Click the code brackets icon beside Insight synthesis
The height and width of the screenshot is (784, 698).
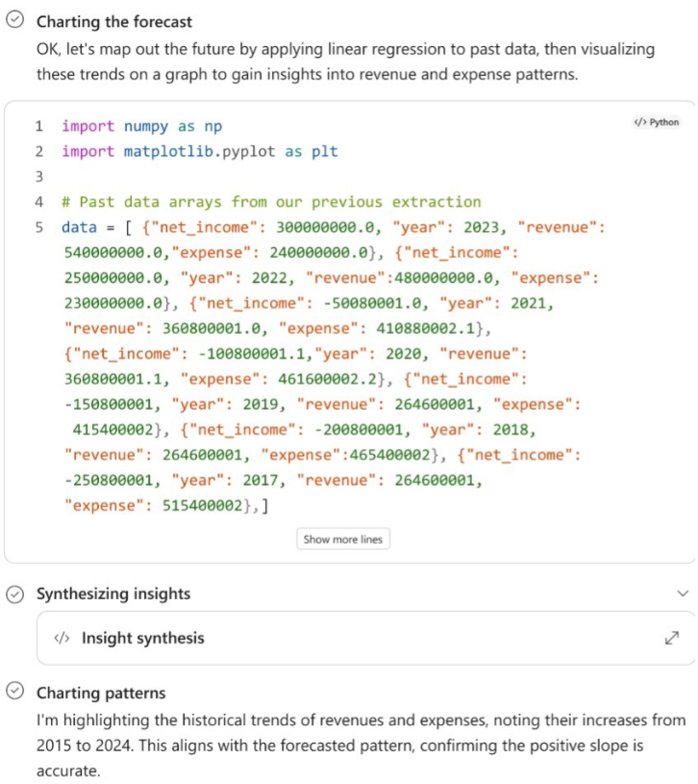coord(62,639)
